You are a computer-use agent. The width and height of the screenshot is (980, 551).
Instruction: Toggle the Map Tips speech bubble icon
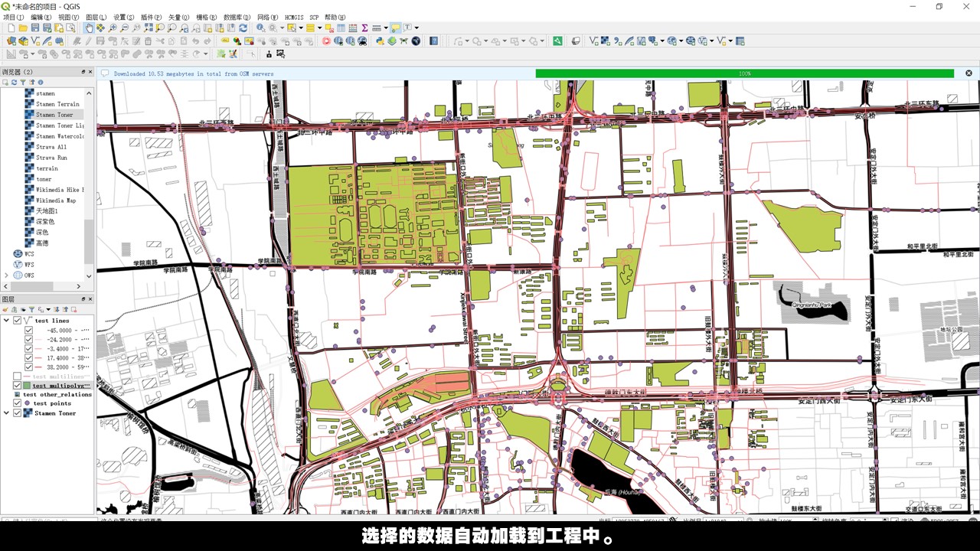tap(395, 28)
